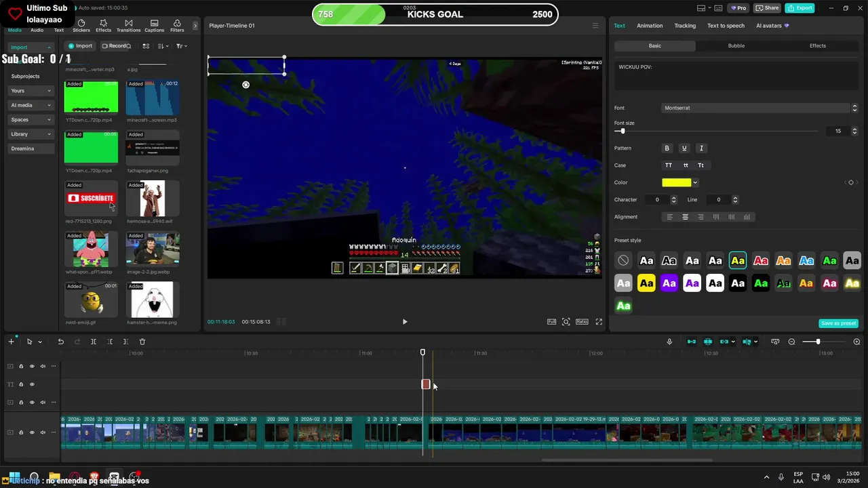Lock the main video track
Image resolution: width=868 pixels, height=488 pixels.
[21, 432]
